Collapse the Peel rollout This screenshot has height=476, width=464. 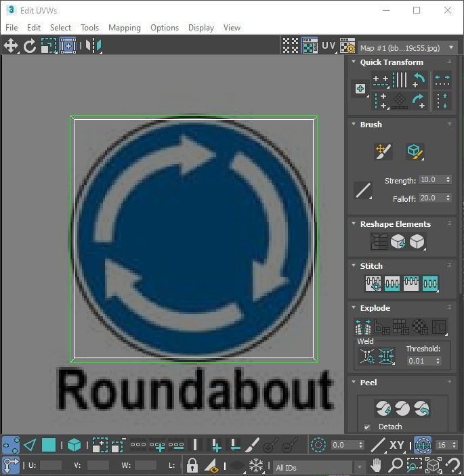point(354,382)
